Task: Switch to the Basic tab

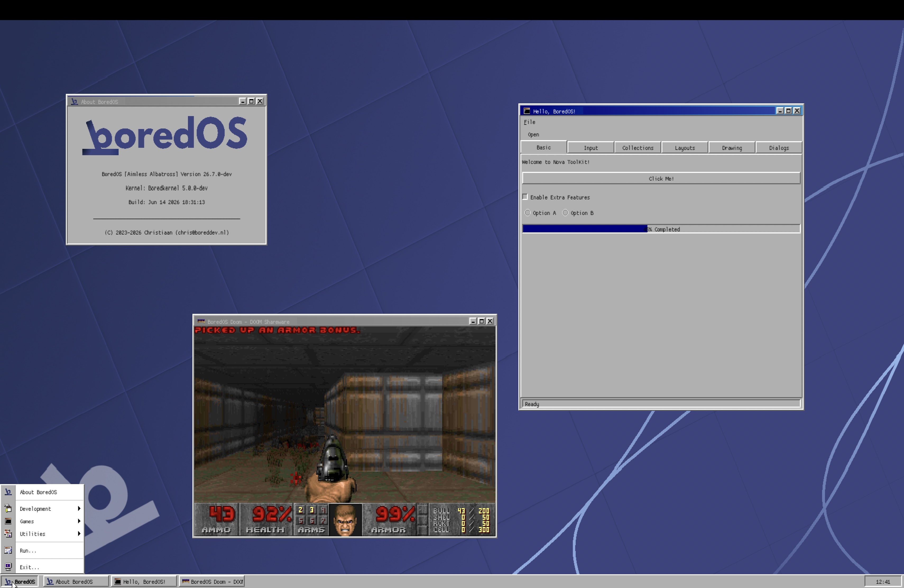Action: (543, 147)
